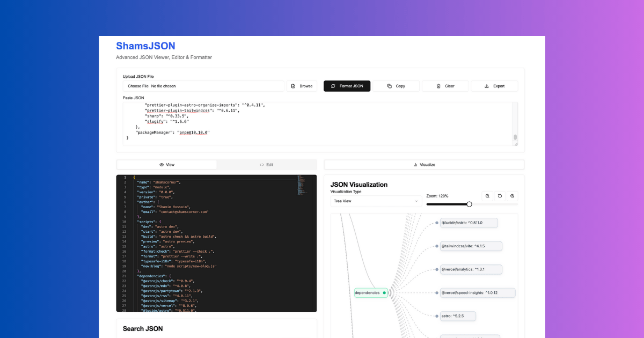
Task: Switch to the Edit tab
Action: (266, 165)
